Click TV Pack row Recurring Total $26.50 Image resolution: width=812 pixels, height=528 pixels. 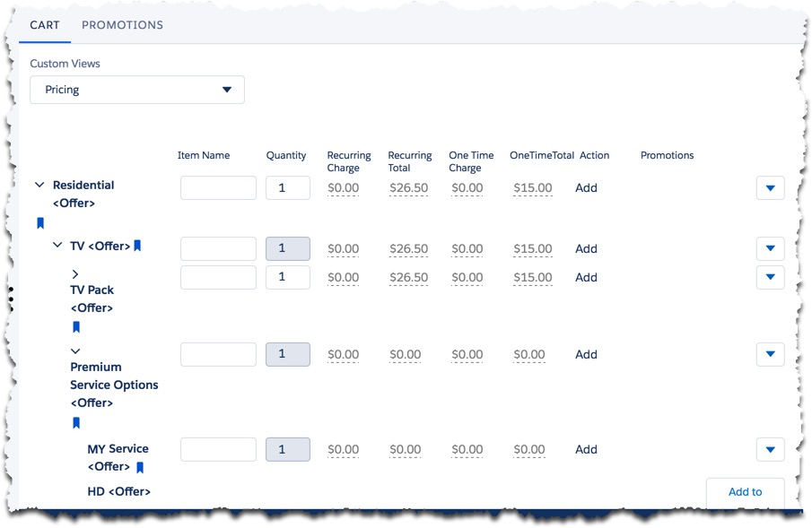408,277
